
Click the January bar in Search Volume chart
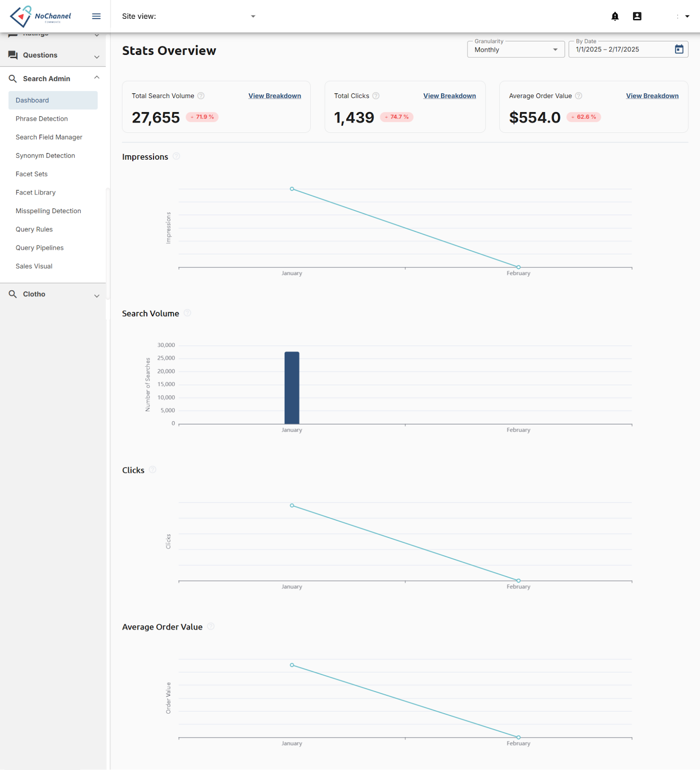[x=292, y=388]
